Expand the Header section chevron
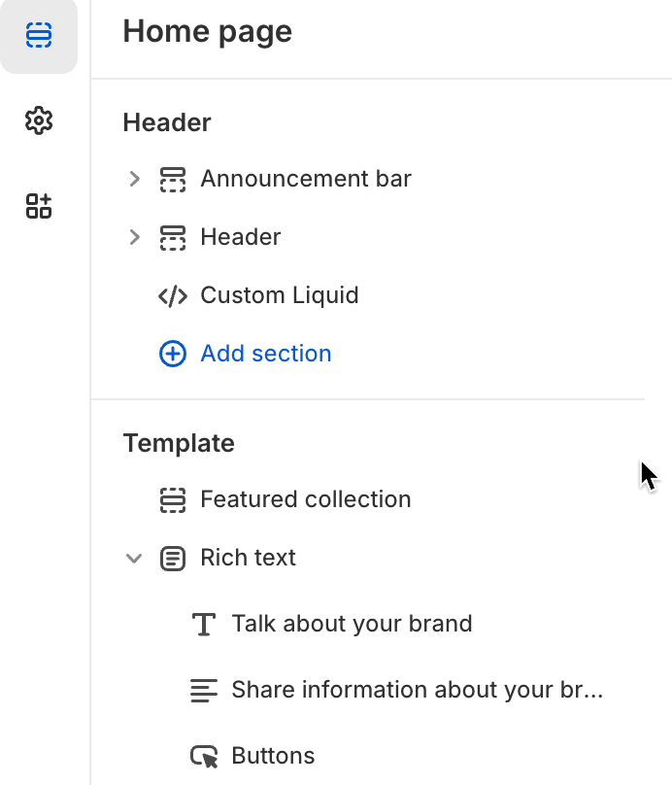This screenshot has width=672, height=785. [x=134, y=237]
